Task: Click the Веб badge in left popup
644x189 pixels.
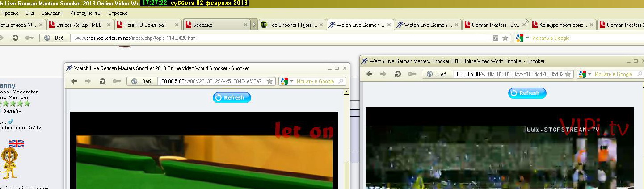Action: [142, 81]
